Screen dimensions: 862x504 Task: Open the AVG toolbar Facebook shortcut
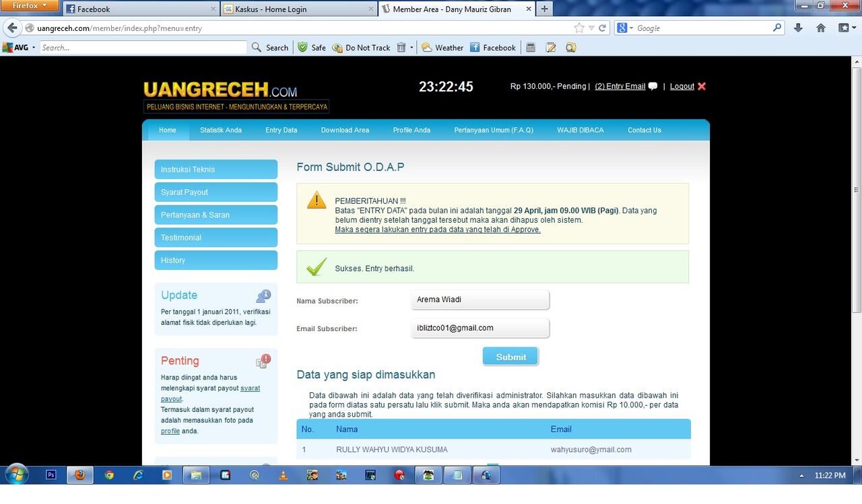(x=493, y=47)
